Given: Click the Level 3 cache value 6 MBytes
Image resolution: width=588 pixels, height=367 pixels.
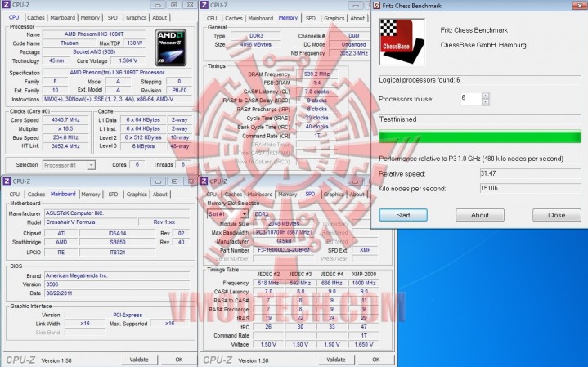Looking at the screenshot, I should click(x=143, y=146).
